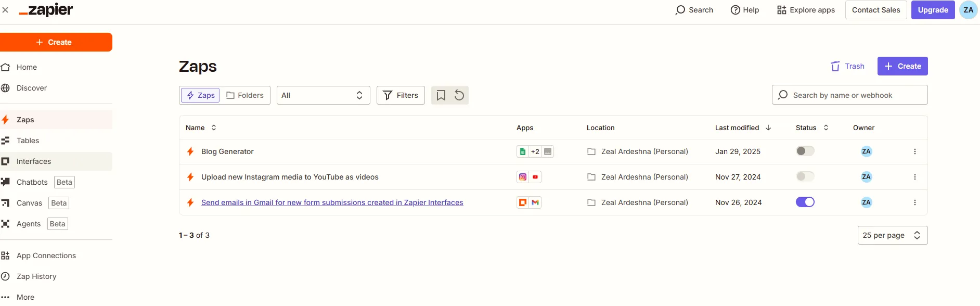The image size is (980, 306).
Task: Switch to the Folders tab
Action: pos(245,95)
